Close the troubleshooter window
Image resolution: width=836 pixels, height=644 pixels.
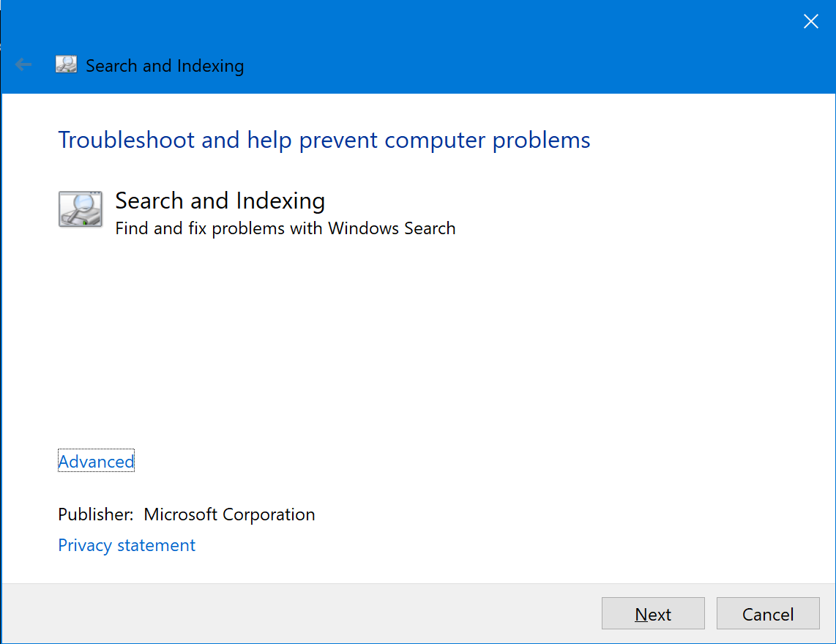[x=810, y=21]
